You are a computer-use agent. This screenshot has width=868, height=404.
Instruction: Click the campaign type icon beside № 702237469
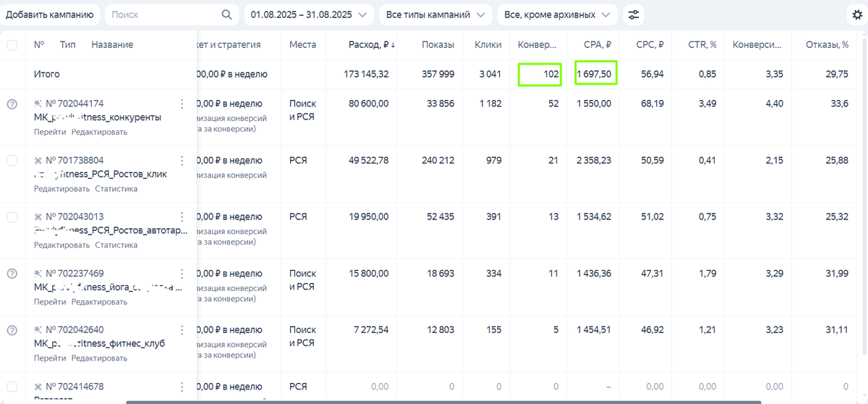click(x=38, y=273)
